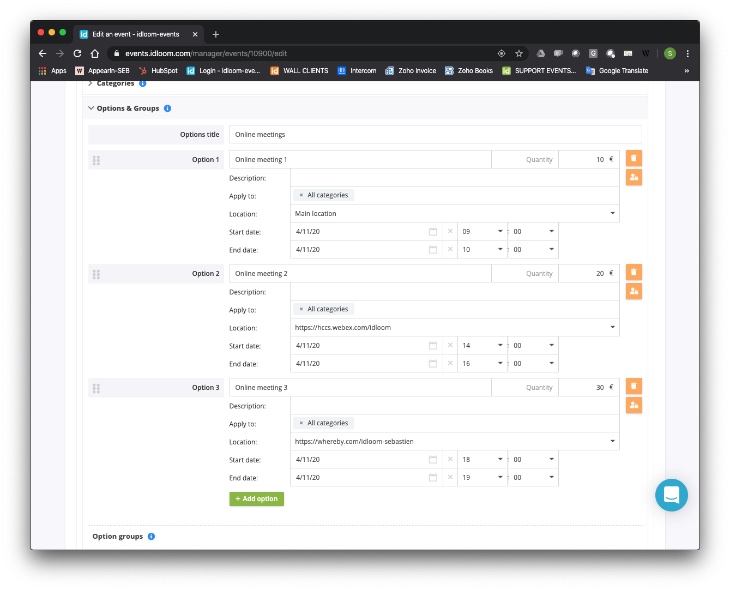Click Option 1 Description field
This screenshot has width=730, height=590.
coord(454,178)
